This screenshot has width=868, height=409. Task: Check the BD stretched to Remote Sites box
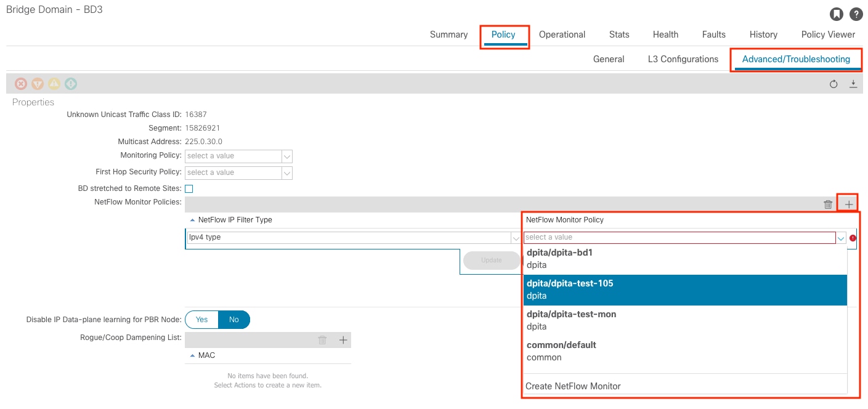coord(189,188)
